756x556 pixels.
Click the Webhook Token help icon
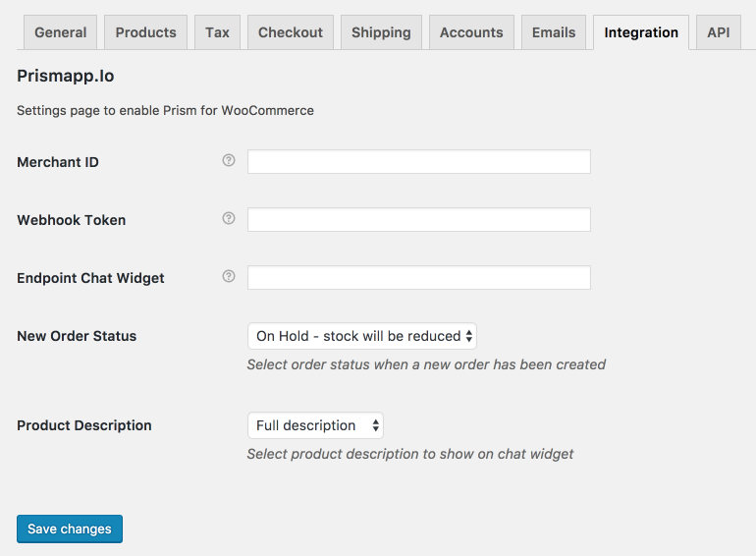click(x=229, y=218)
